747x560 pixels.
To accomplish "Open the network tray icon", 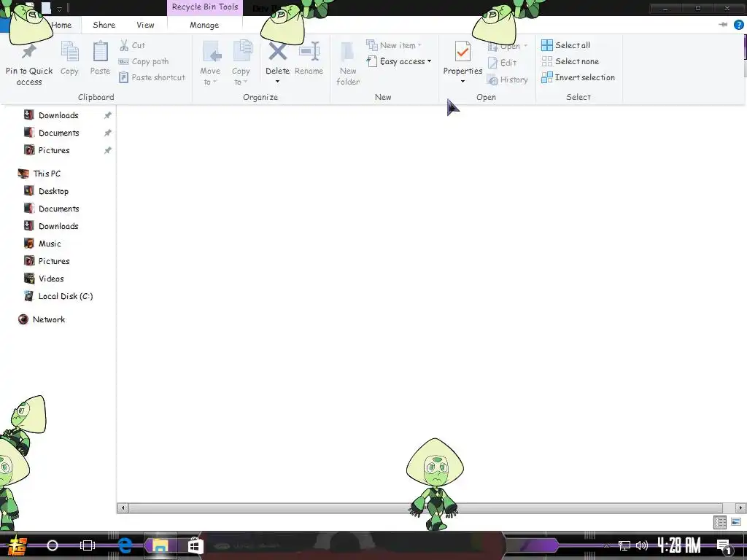I will coord(624,545).
